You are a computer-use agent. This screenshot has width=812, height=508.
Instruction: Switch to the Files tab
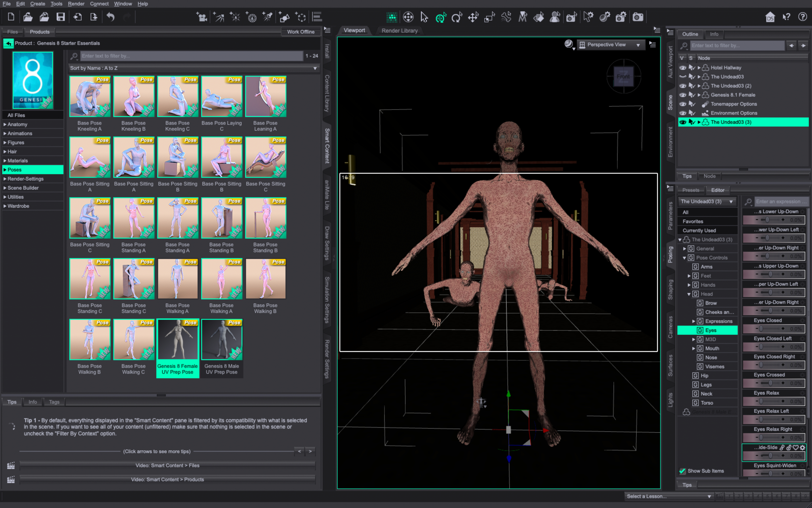click(12, 32)
